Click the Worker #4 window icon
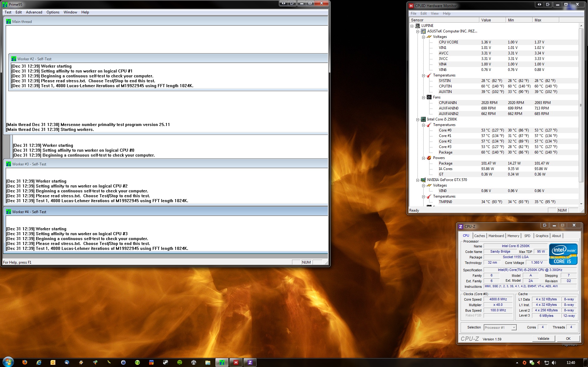 coord(9,212)
